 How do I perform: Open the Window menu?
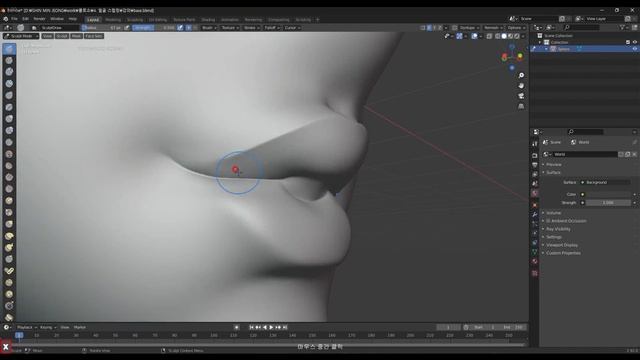coord(57,19)
